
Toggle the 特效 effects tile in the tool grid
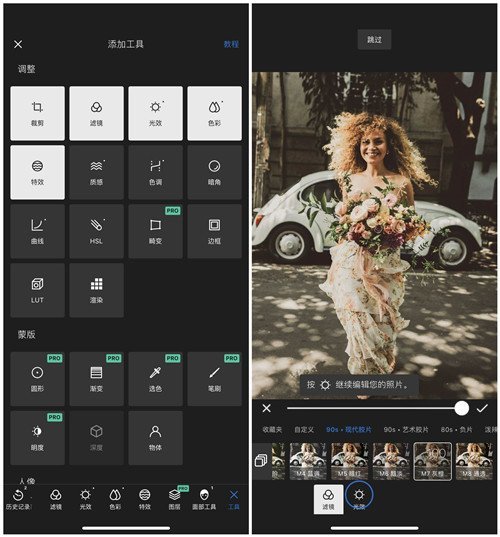37,172
